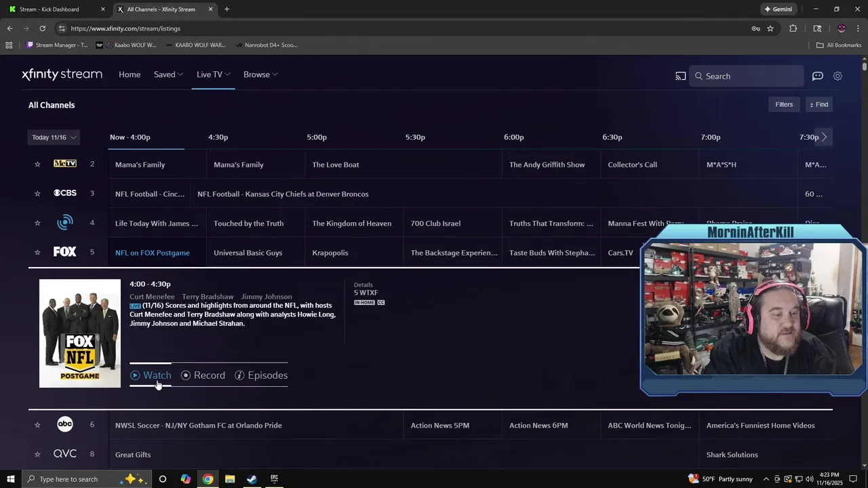This screenshot has width=868, height=488.
Task: Open the Stream Manager bookmark
Action: point(58,45)
